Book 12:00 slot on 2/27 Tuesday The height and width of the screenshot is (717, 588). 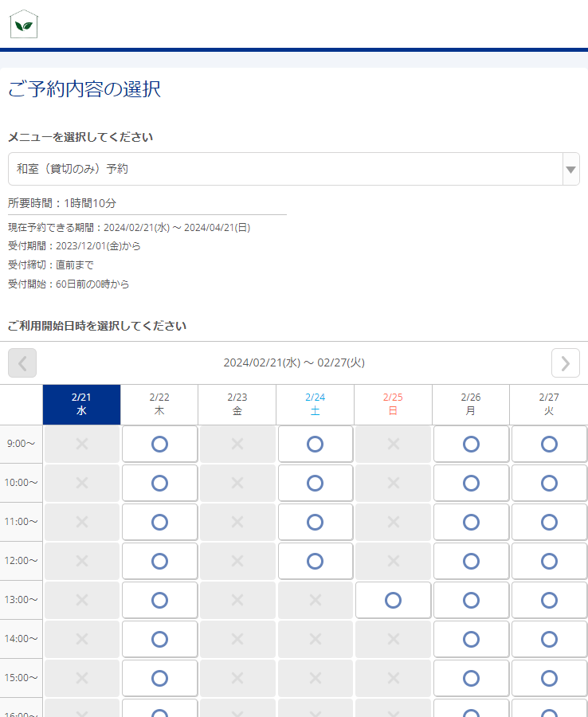(549, 561)
